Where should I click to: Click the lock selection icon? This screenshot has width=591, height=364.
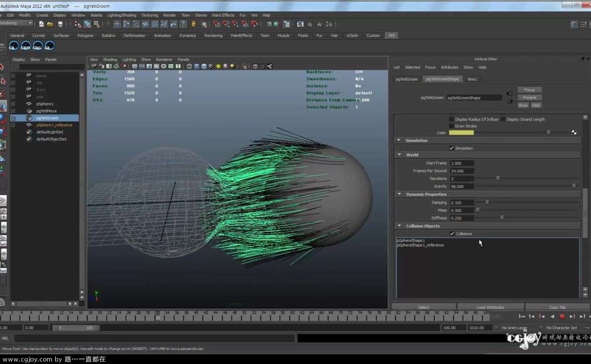[x=194, y=24]
